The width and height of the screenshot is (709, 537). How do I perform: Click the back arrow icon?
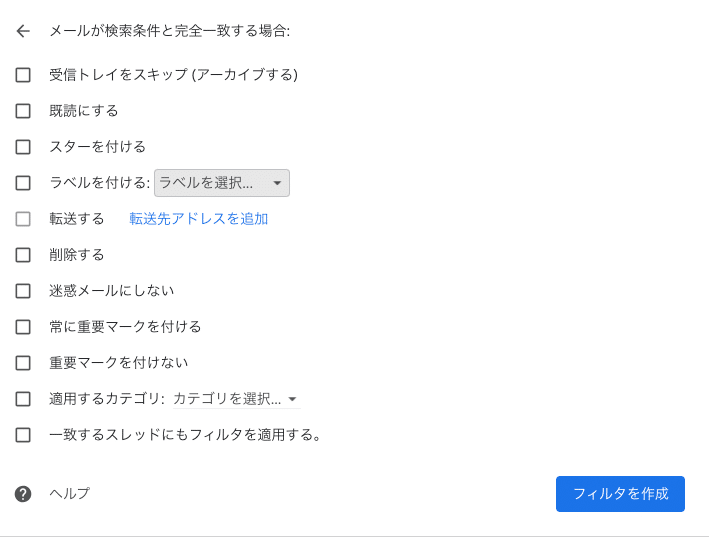tap(23, 31)
